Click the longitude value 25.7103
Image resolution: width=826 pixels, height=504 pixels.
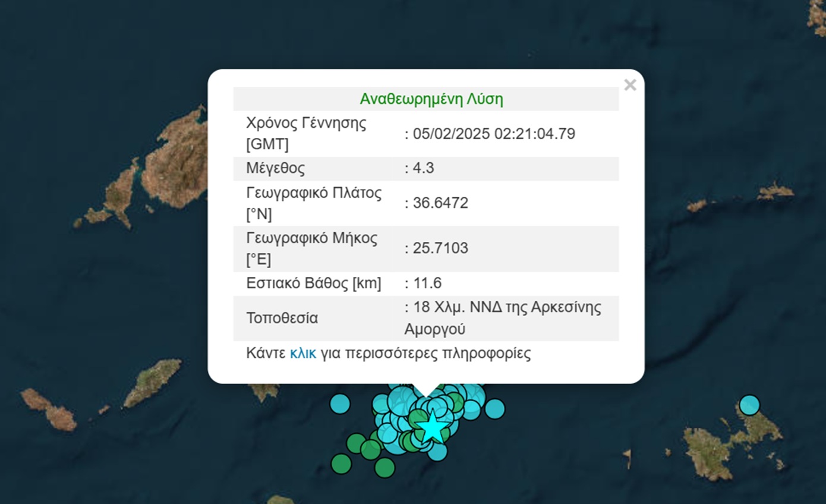click(x=439, y=248)
